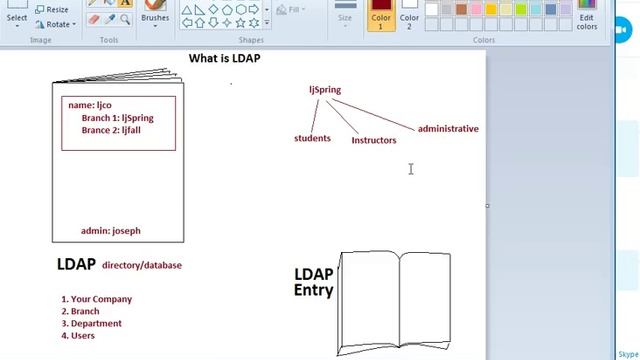Activate the Magnifier zoom tool

click(125, 19)
